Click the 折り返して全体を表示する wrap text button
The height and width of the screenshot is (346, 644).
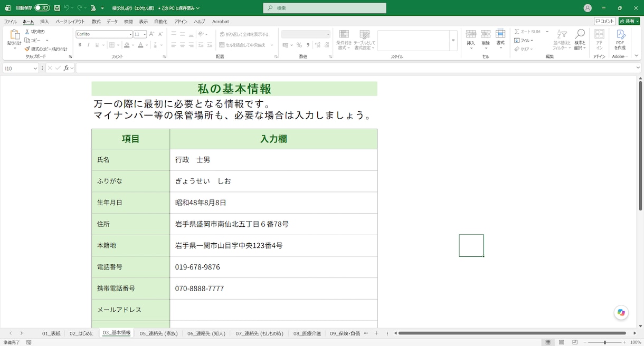tap(244, 34)
